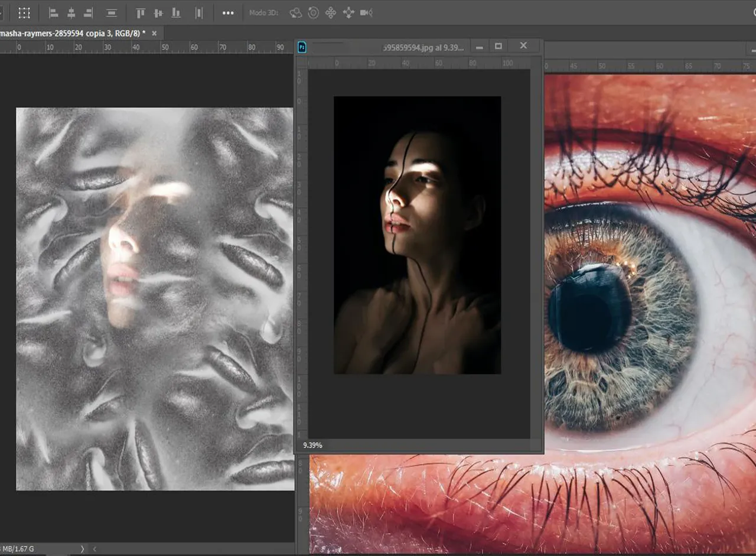Close the masha-raymers copia 3 tab

click(x=155, y=34)
